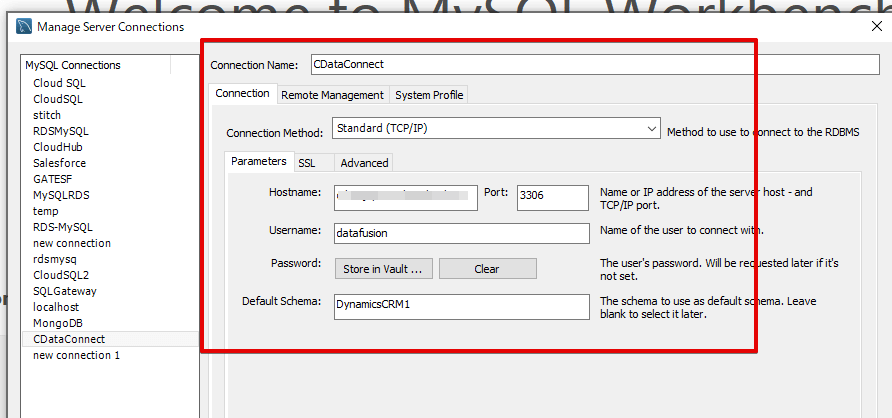
Task: Open the Remote Management tab
Action: 332,95
